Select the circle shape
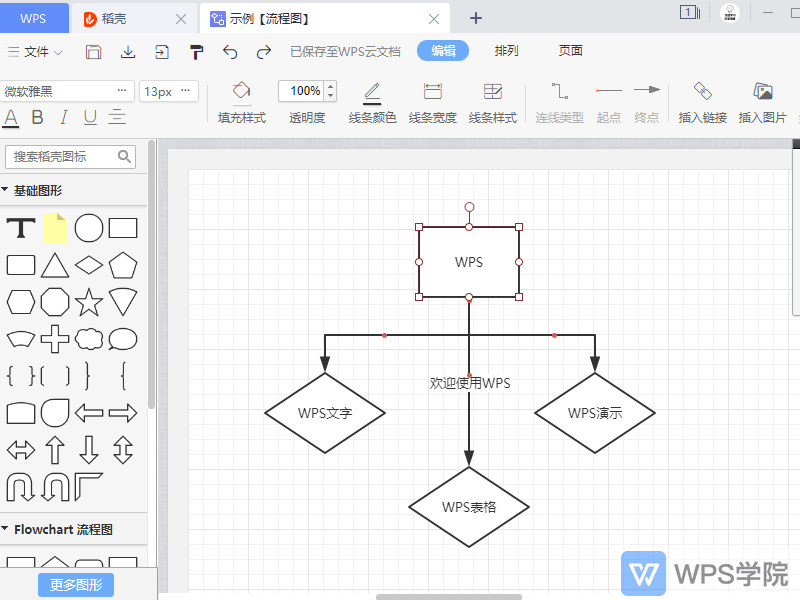The width and height of the screenshot is (800, 600). 89,228
